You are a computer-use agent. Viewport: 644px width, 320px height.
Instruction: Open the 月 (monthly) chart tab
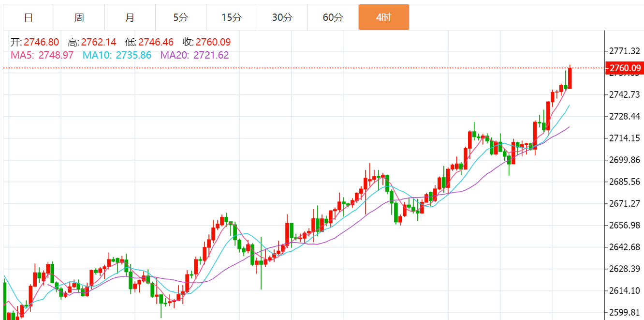[130, 18]
